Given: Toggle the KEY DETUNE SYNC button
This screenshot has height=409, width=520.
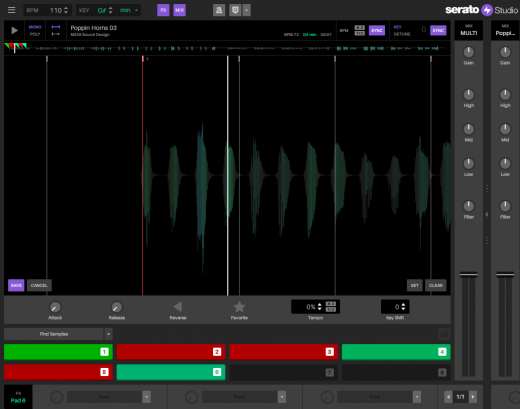Looking at the screenshot, I should 438,30.
